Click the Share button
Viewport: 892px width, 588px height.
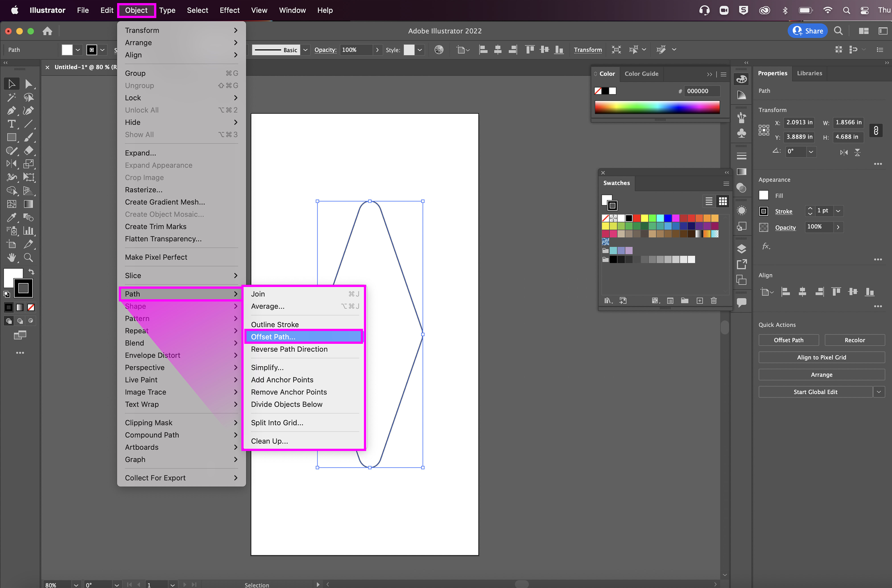[807, 31]
